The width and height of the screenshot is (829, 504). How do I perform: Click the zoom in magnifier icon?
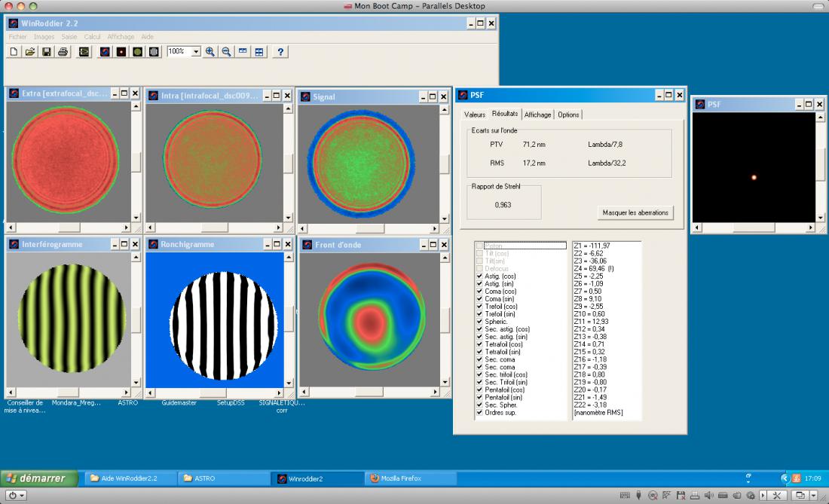point(210,52)
